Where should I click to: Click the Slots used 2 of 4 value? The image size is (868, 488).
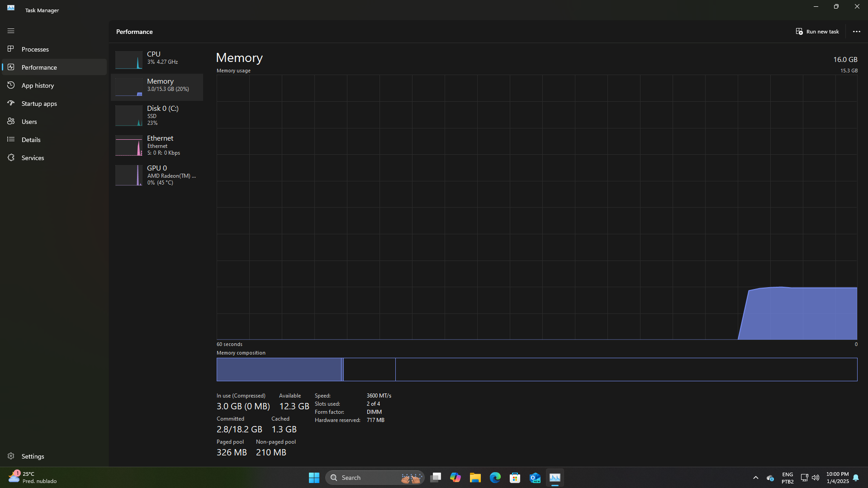[373, 404]
